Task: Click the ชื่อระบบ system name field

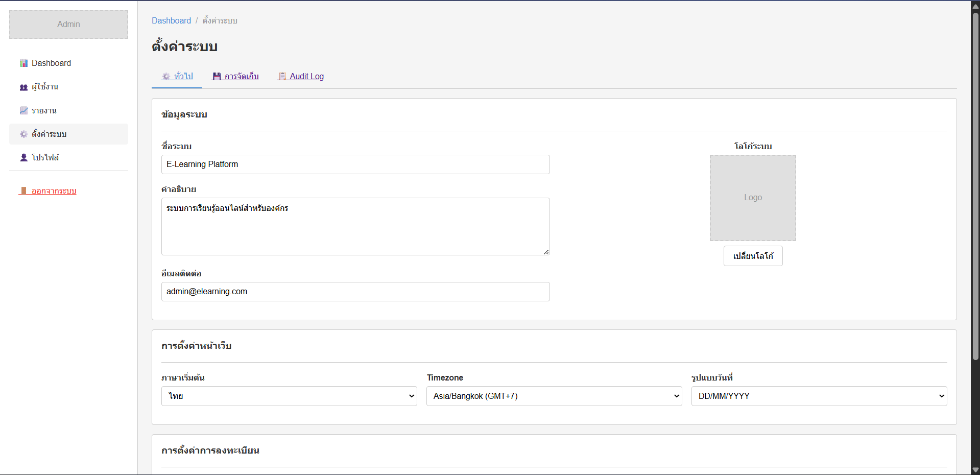Action: click(x=355, y=164)
